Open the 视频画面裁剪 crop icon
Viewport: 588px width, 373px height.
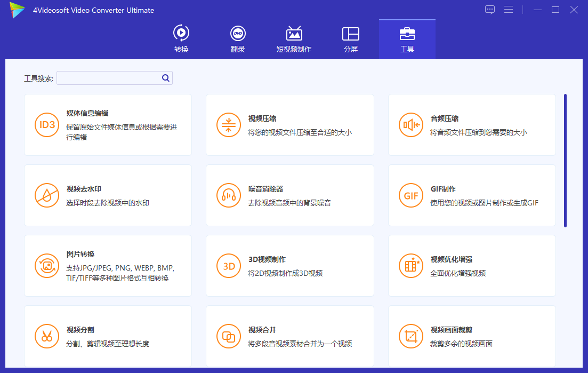click(411, 336)
